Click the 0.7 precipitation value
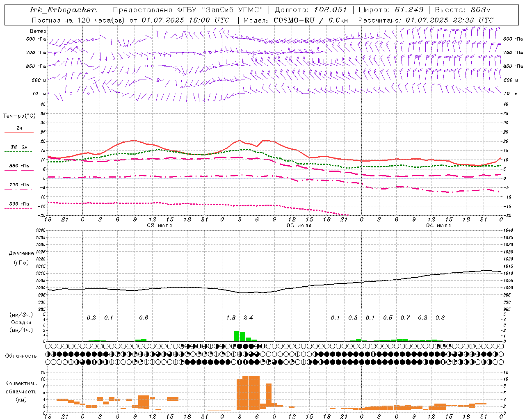525x420 pixels. tap(405, 318)
